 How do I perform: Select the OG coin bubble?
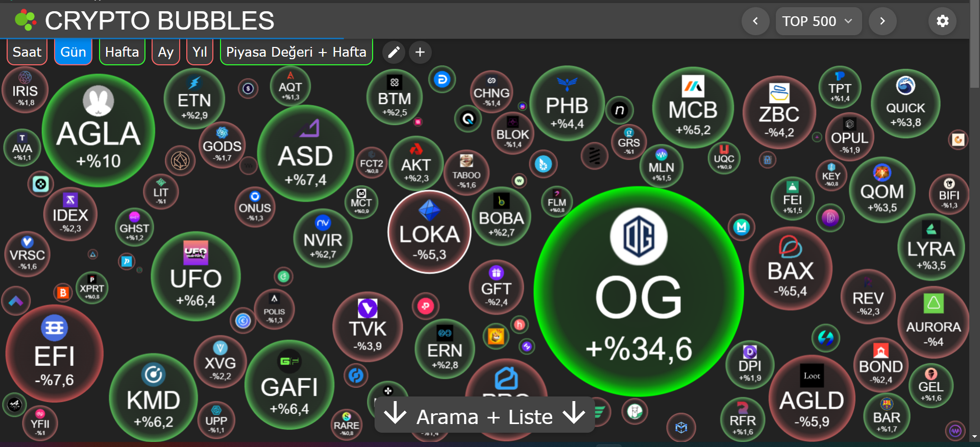click(638, 291)
